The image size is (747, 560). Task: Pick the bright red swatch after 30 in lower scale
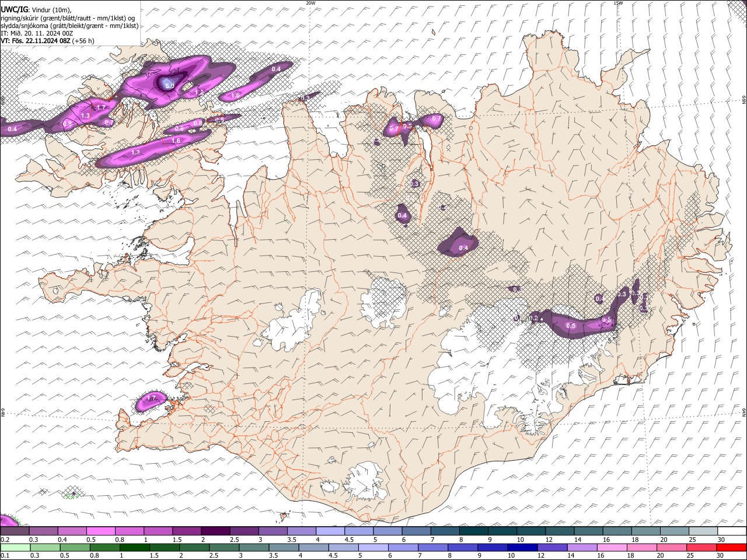(x=732, y=547)
